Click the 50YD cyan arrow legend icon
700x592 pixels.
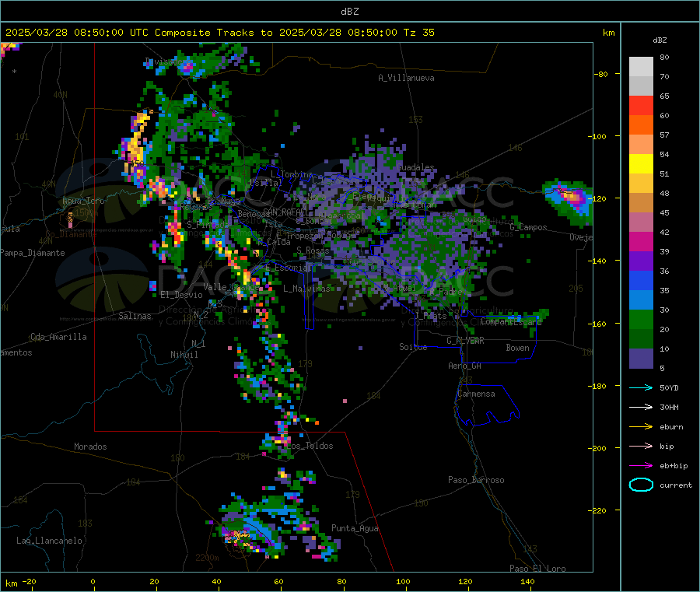tap(641, 387)
